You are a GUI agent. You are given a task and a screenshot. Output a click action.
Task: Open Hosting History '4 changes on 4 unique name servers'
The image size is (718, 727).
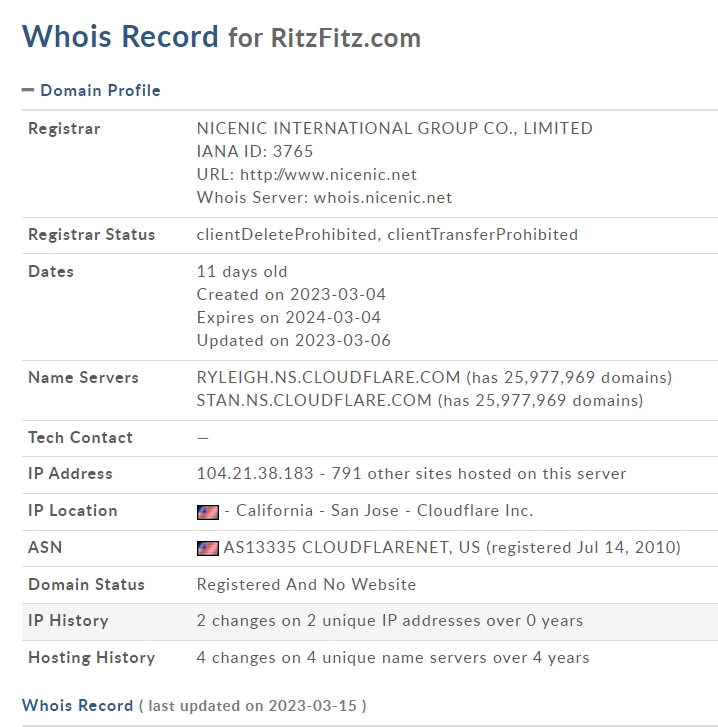click(x=393, y=658)
